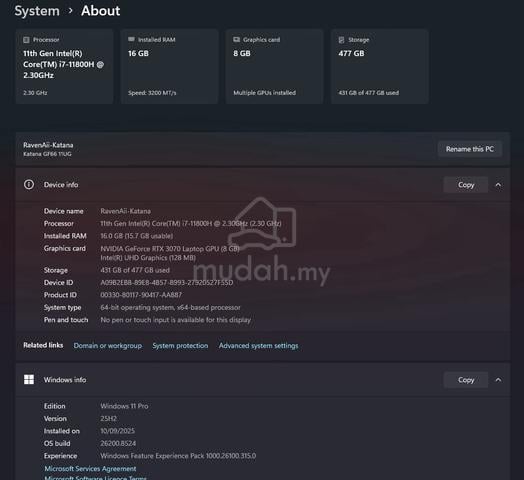Click the Storage drive icon

341,40
